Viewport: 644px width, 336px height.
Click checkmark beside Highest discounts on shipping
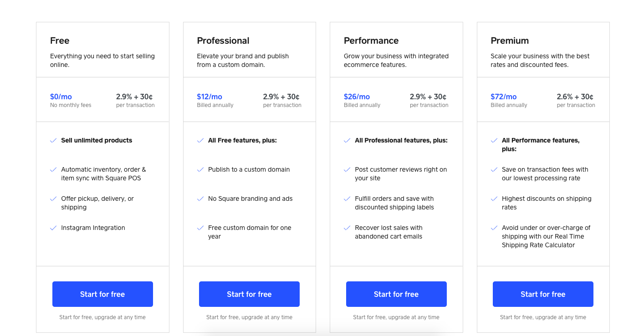[x=494, y=199]
